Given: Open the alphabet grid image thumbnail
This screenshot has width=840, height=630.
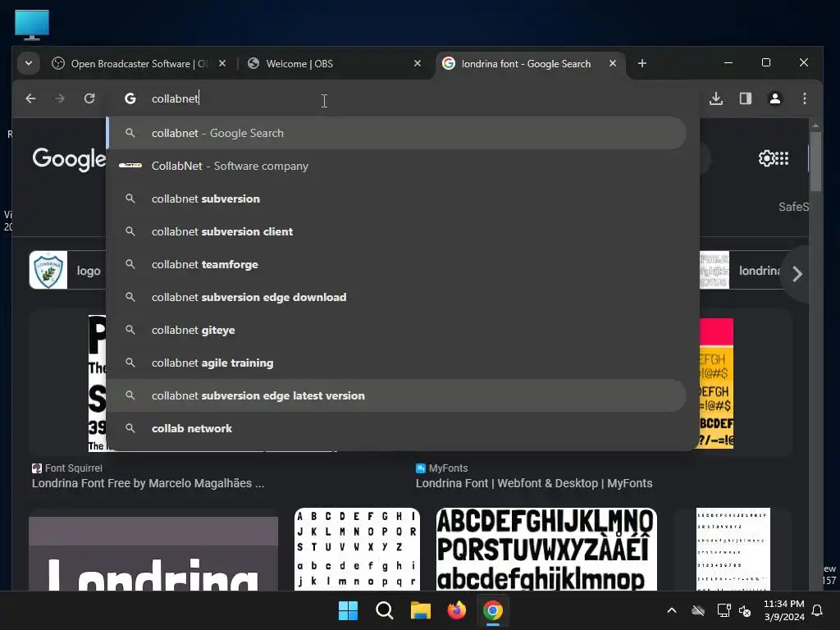Looking at the screenshot, I should coord(358,549).
